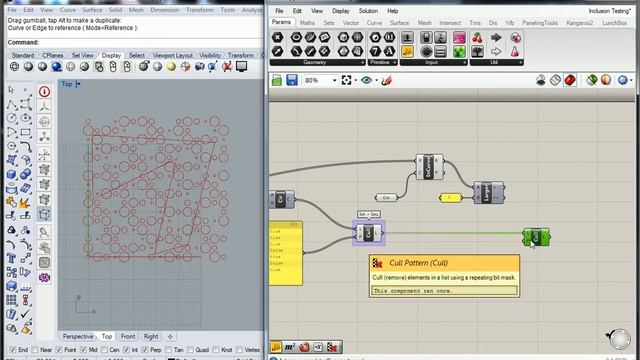Screen dimensions: 640x360
Task: Click the Set + Seq label above Cull component
Action: (x=369, y=214)
